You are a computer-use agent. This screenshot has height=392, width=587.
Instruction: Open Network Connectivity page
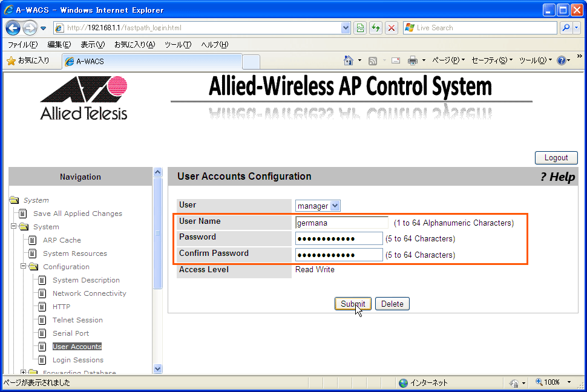89,293
